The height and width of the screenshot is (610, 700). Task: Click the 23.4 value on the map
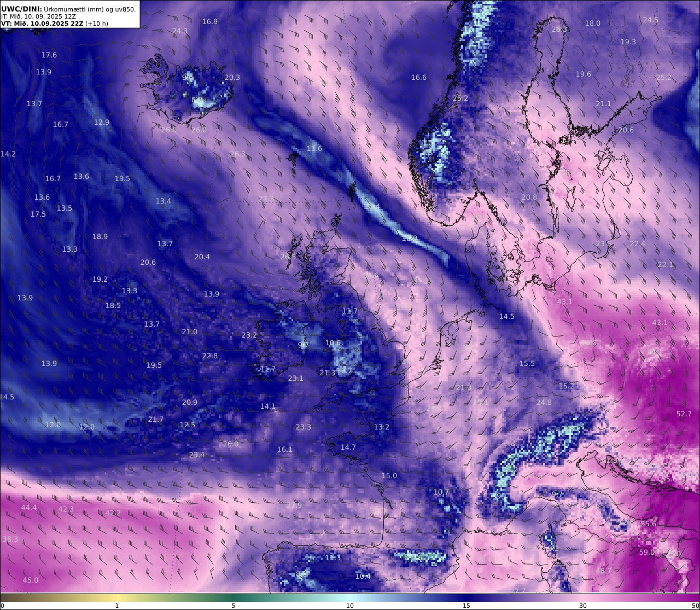tap(197, 455)
